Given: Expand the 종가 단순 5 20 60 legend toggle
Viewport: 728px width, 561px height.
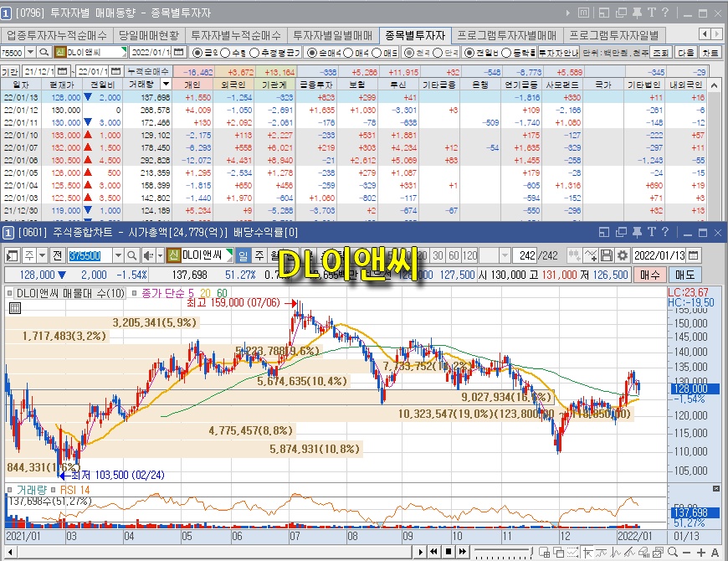Looking at the screenshot, I should tap(135, 294).
